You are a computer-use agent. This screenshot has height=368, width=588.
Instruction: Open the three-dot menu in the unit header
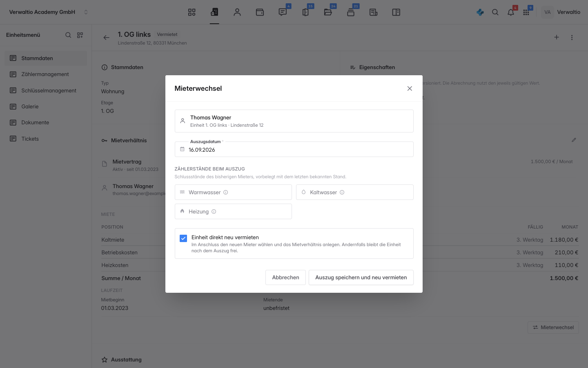coord(572,38)
